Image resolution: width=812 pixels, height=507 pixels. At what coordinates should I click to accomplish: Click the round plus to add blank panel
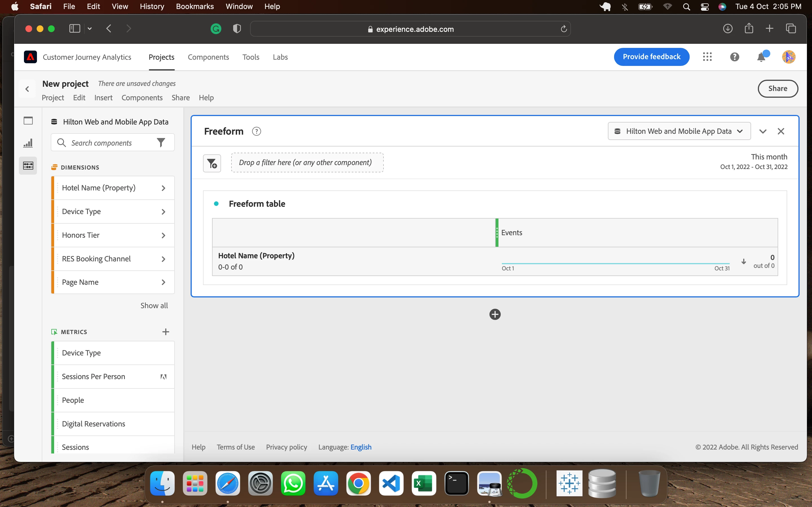coord(495,314)
